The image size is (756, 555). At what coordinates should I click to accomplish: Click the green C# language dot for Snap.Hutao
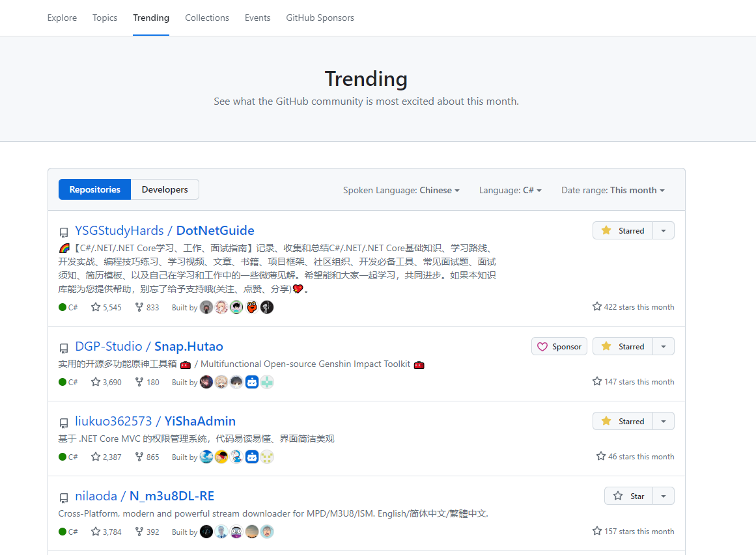tap(63, 382)
